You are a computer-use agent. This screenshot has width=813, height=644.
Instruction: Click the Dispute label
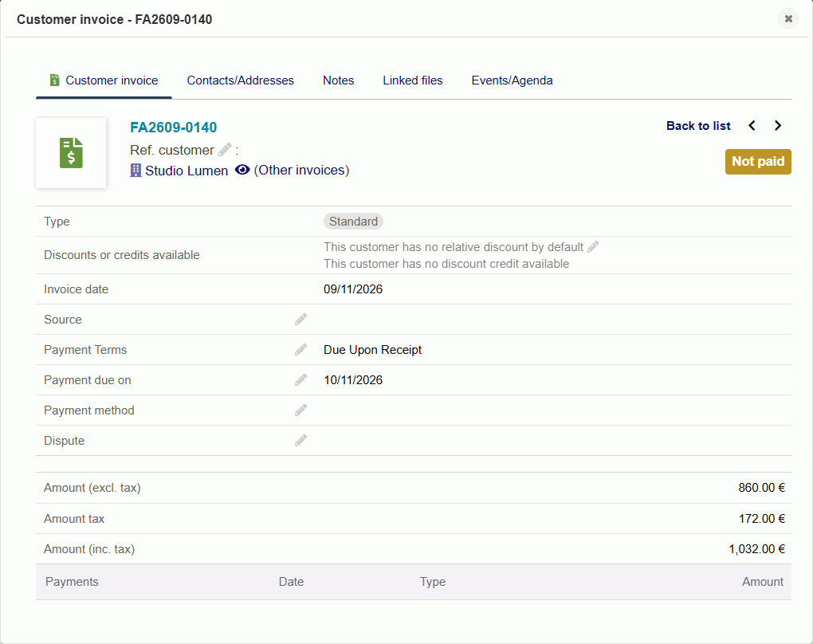pos(64,441)
